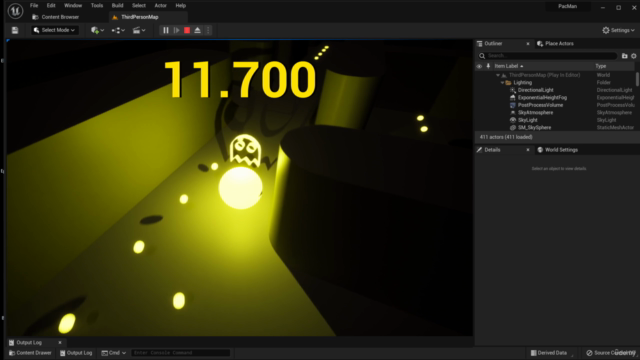The height and width of the screenshot is (360, 640).
Task: Close the Output Log panel tab
Action: click(60, 342)
